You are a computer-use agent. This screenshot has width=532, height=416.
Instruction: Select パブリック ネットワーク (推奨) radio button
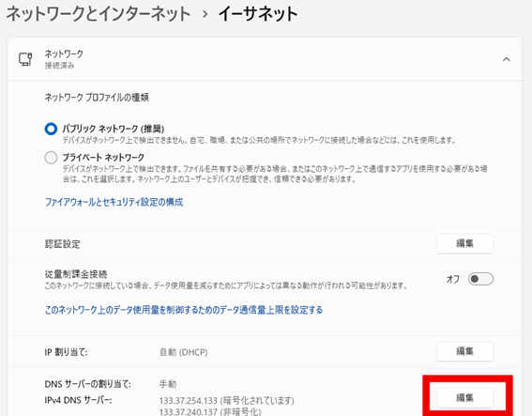[51, 129]
